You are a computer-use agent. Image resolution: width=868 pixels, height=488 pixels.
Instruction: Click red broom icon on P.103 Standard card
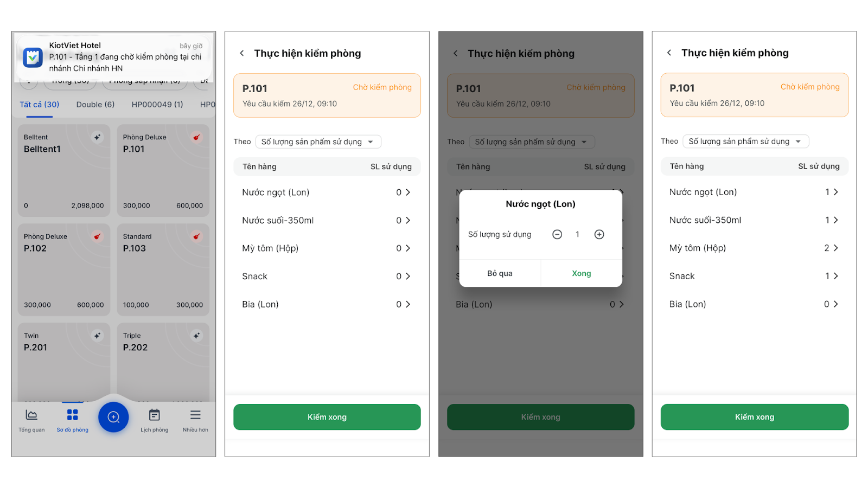(196, 236)
